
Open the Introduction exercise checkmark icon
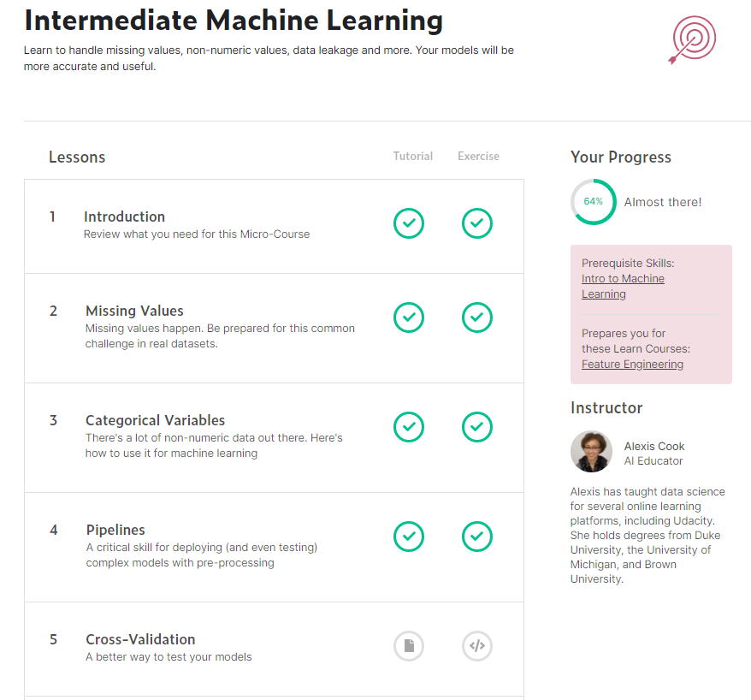477,223
